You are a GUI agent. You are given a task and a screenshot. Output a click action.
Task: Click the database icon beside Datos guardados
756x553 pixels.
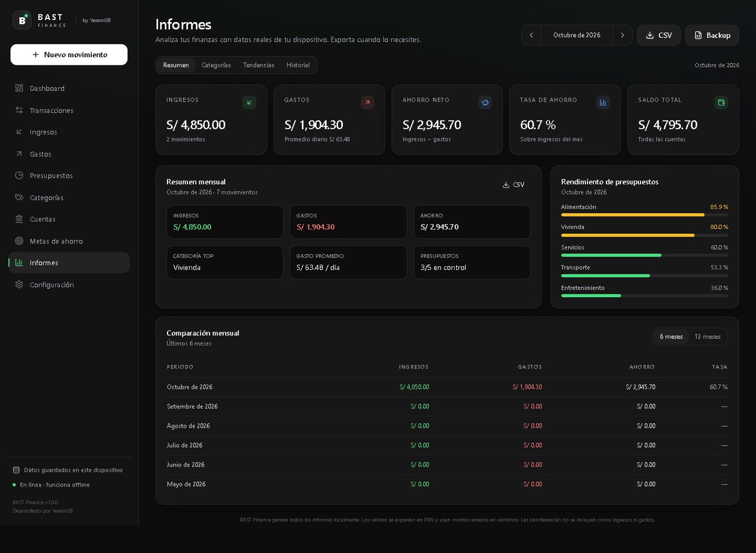click(x=16, y=470)
